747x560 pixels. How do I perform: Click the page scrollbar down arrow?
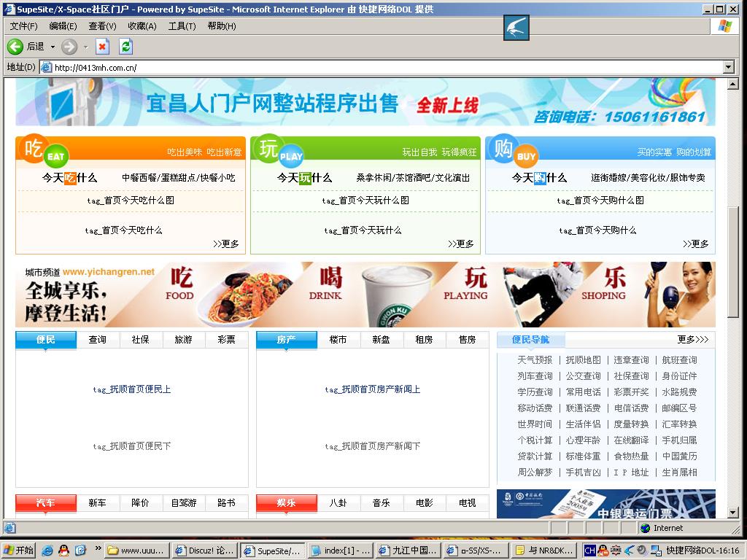pos(733,513)
